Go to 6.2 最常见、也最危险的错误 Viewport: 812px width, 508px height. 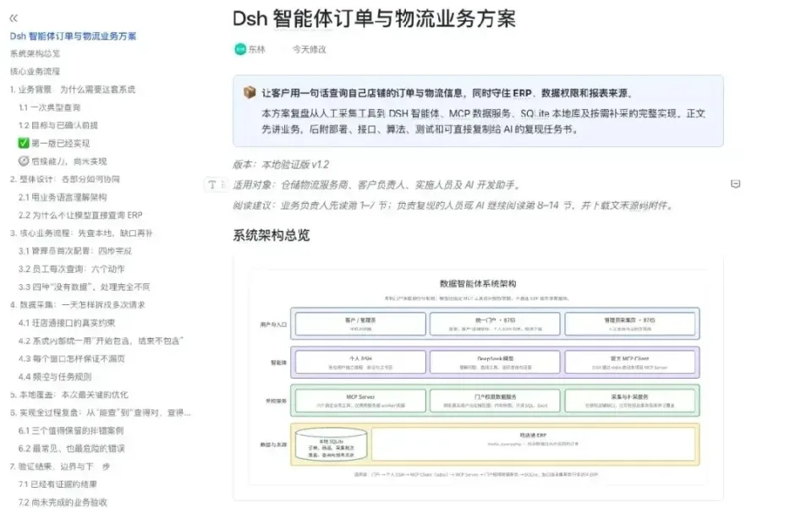pyautogui.click(x=71, y=449)
